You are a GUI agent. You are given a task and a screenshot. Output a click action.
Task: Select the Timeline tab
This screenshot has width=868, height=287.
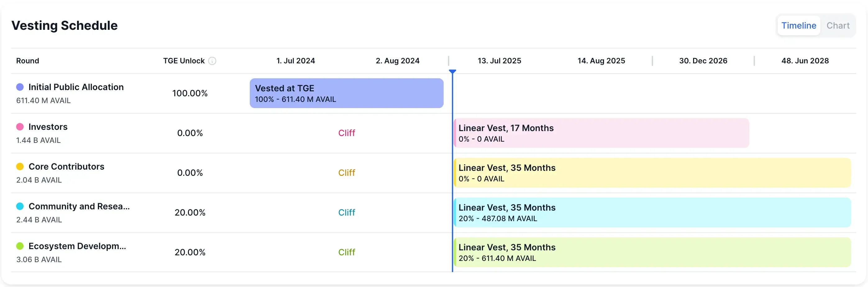[799, 25]
